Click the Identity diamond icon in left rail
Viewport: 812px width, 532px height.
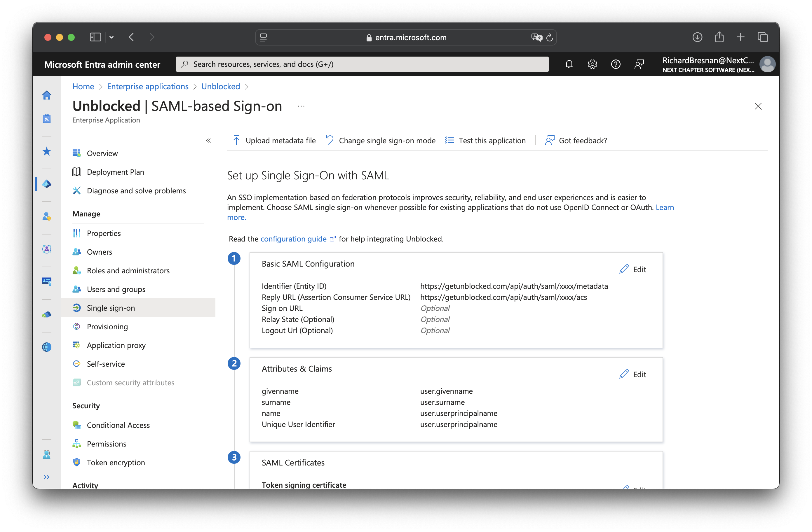(47, 184)
